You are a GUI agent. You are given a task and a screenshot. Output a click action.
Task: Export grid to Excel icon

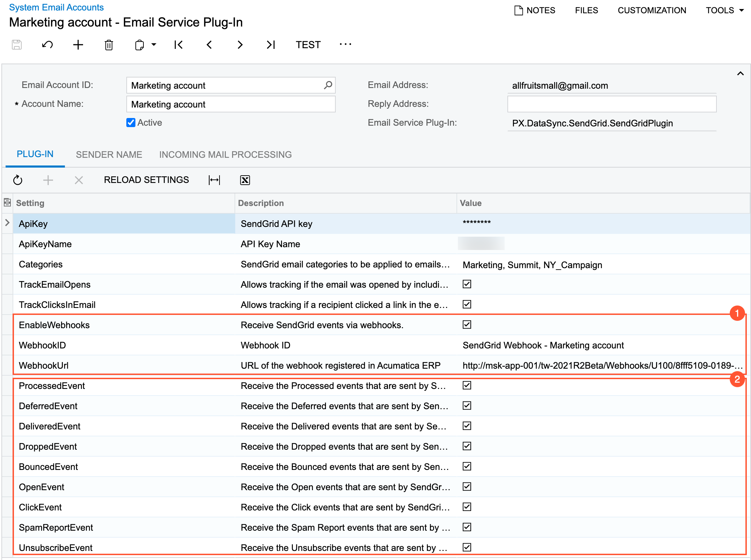coord(245,180)
